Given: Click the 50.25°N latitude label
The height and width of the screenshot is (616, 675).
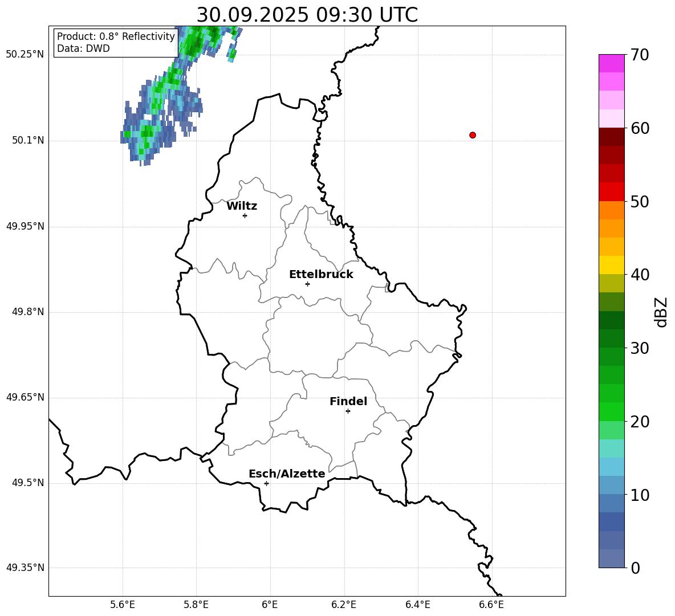Looking at the screenshot, I should (25, 55).
